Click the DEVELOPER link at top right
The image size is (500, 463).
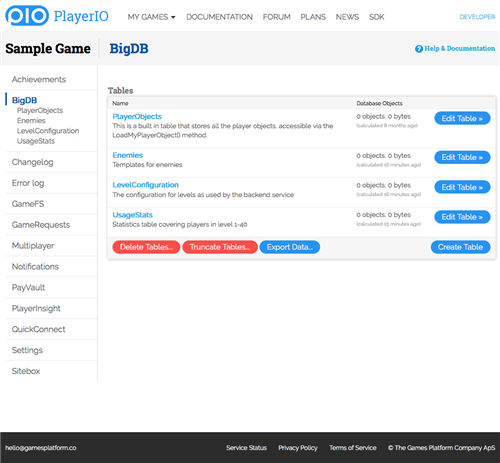477,17
